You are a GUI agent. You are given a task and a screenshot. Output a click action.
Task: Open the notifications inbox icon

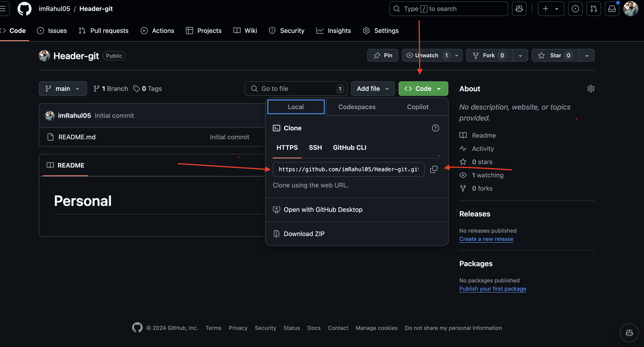click(x=612, y=9)
